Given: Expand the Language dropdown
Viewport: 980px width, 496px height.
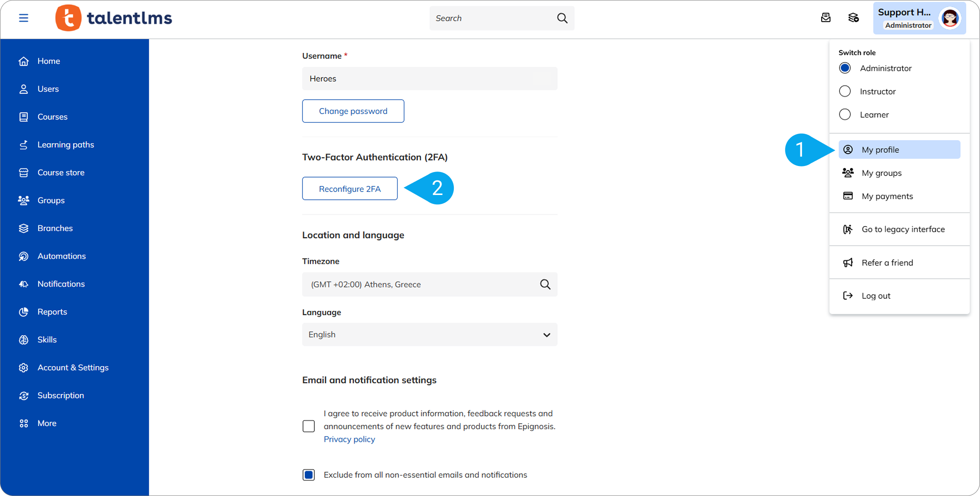Looking at the screenshot, I should [430, 335].
